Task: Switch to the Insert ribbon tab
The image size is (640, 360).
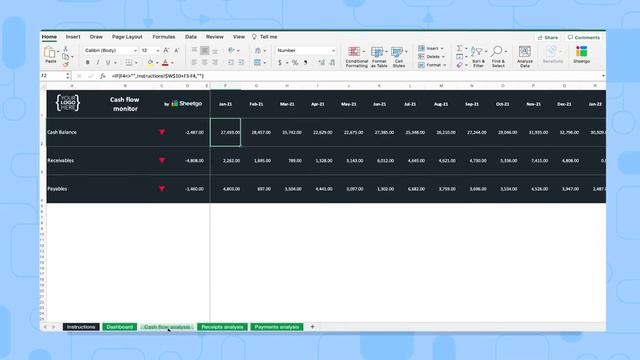Action: 73,37
